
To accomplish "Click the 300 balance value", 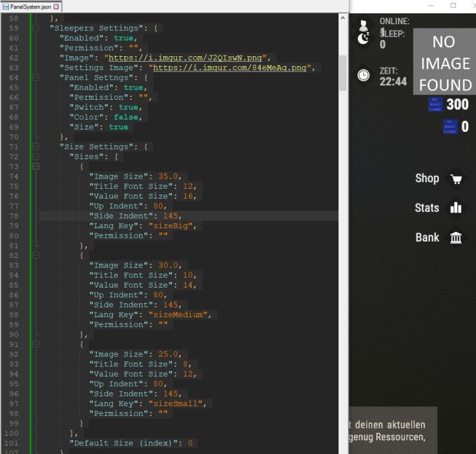I will (x=457, y=104).
